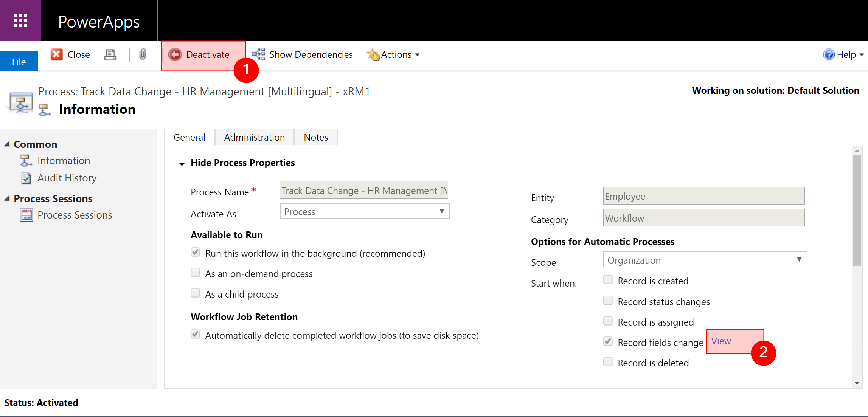Click the scrollbar down arrow

pyautogui.click(x=857, y=383)
